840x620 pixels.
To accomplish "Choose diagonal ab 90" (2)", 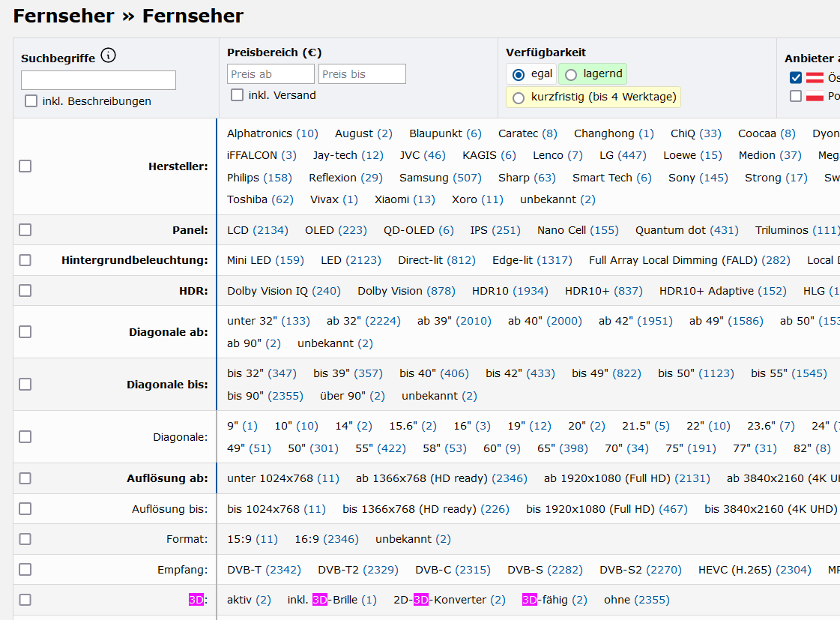I will 254,343.
